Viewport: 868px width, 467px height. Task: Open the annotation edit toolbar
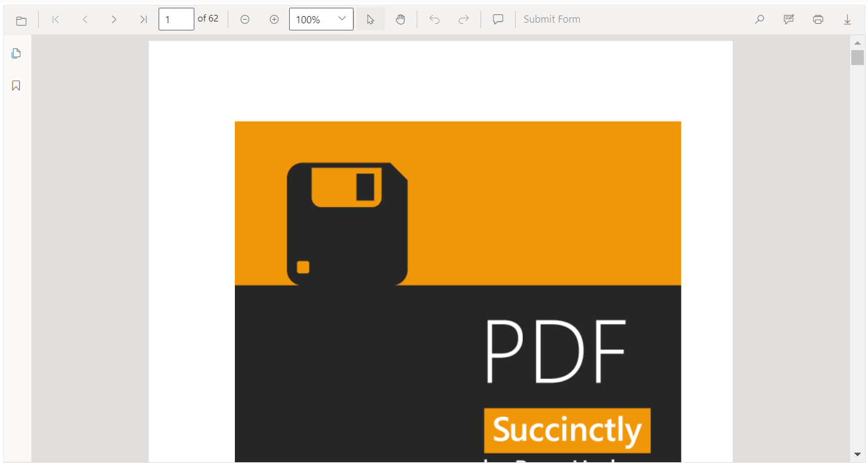pos(789,20)
